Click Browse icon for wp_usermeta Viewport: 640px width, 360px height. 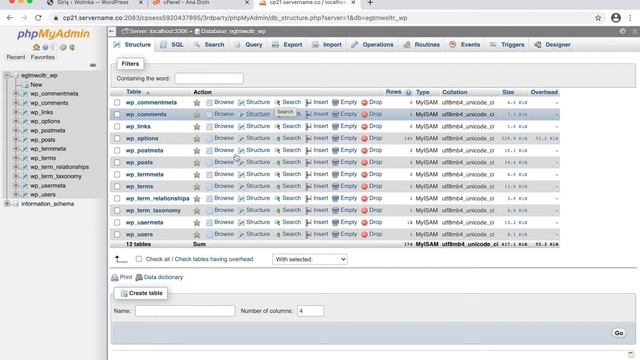click(209, 223)
